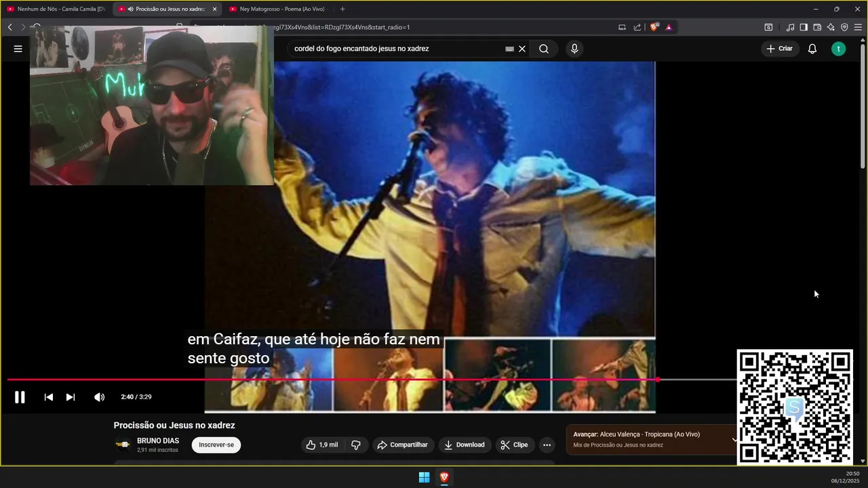868x488 pixels.
Task: Open the Brave playlist music note icon
Action: point(790,27)
